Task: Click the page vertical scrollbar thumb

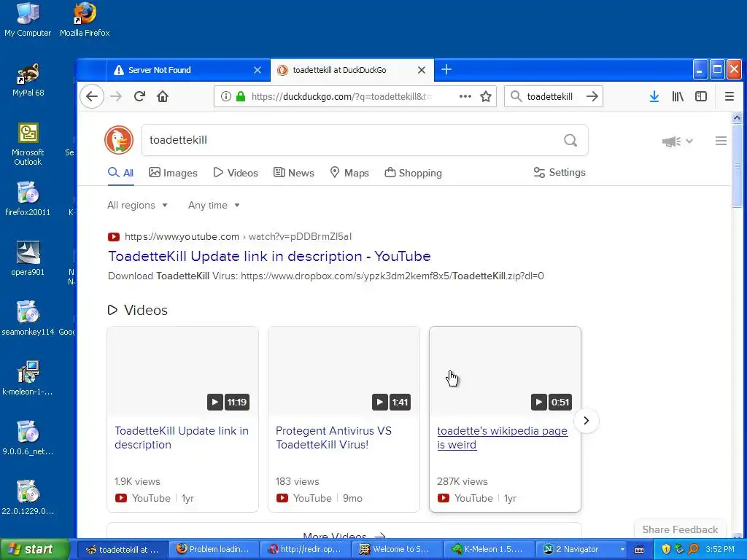Action: 737,165
